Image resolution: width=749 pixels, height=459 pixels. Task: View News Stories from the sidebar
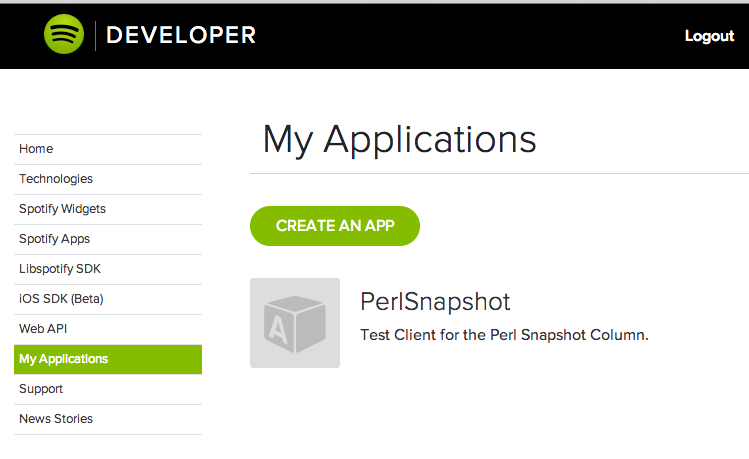click(x=108, y=419)
